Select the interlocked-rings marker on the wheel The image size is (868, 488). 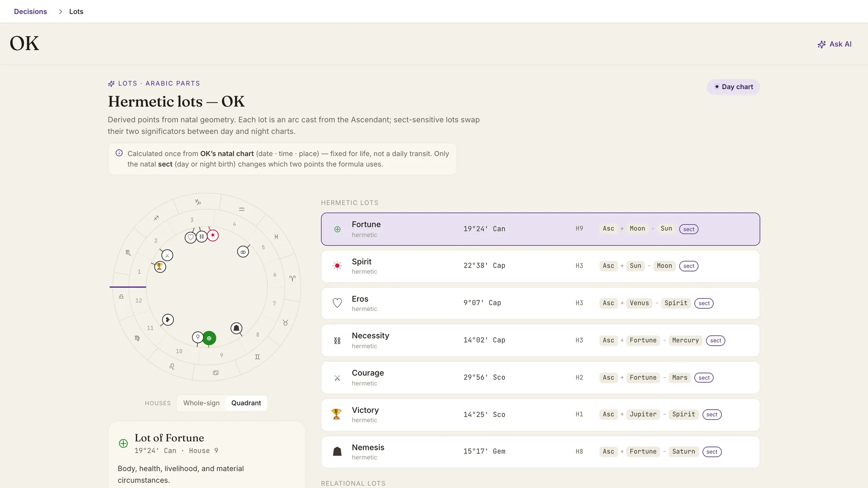(x=243, y=252)
